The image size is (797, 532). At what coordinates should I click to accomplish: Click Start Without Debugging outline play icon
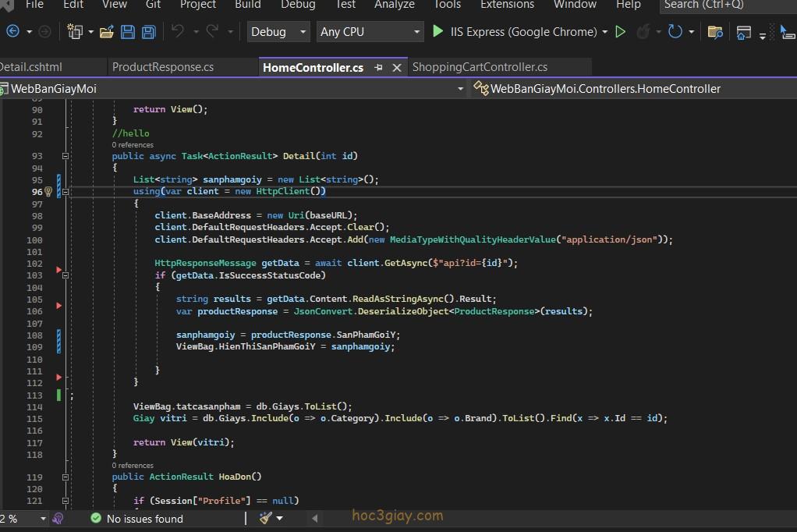620,32
